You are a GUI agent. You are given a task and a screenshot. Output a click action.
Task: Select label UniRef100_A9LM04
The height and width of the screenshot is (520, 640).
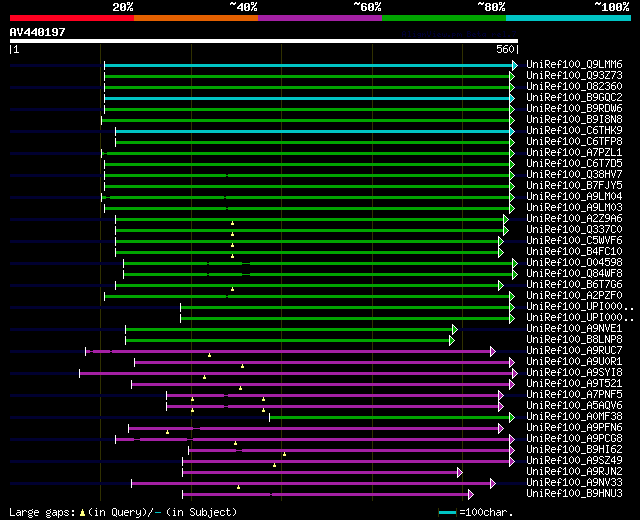coord(574,197)
